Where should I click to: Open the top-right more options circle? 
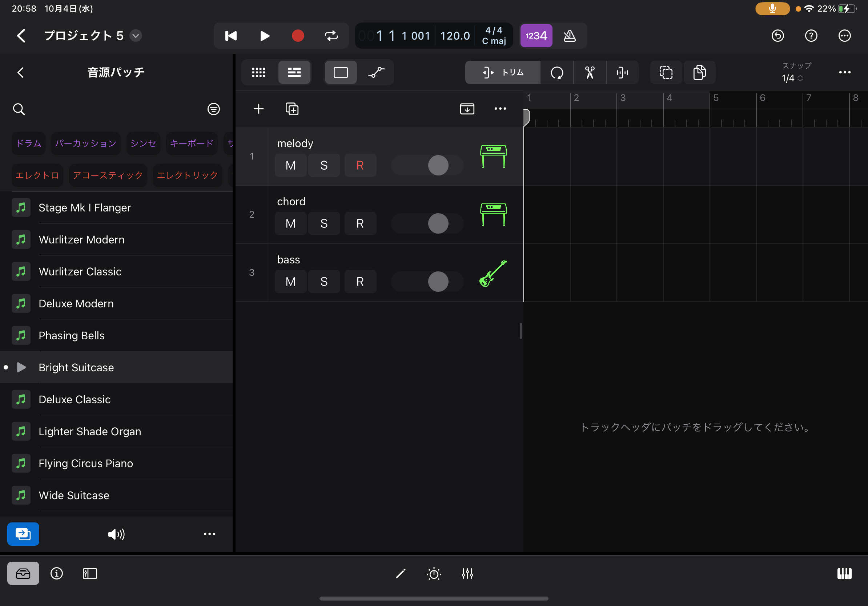point(844,36)
